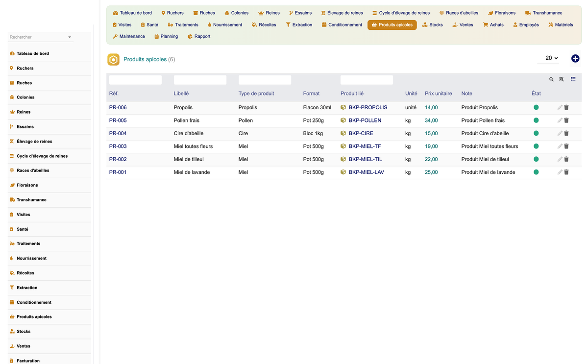The width and height of the screenshot is (588, 364).
Task: Delete PR-002 Miel de tilleul trash icon
Action: point(566,159)
